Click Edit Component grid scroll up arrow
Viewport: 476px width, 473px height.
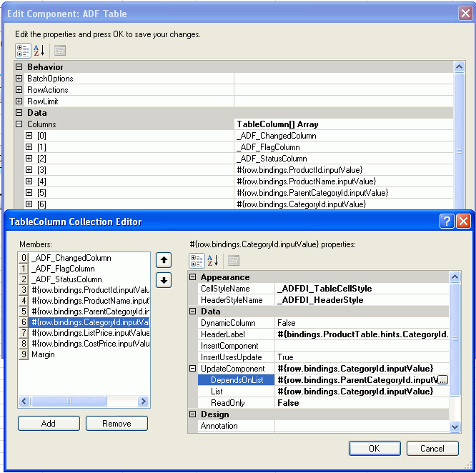tap(459, 66)
